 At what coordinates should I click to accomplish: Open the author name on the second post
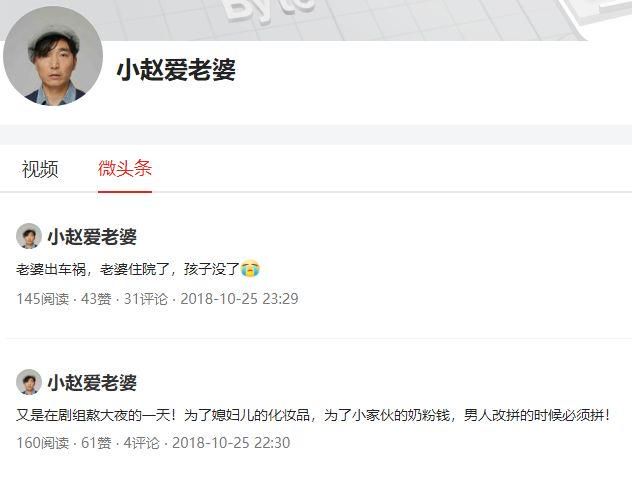92,382
